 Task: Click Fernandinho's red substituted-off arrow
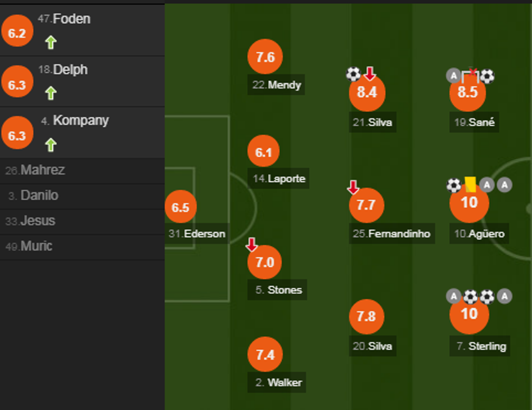(353, 188)
